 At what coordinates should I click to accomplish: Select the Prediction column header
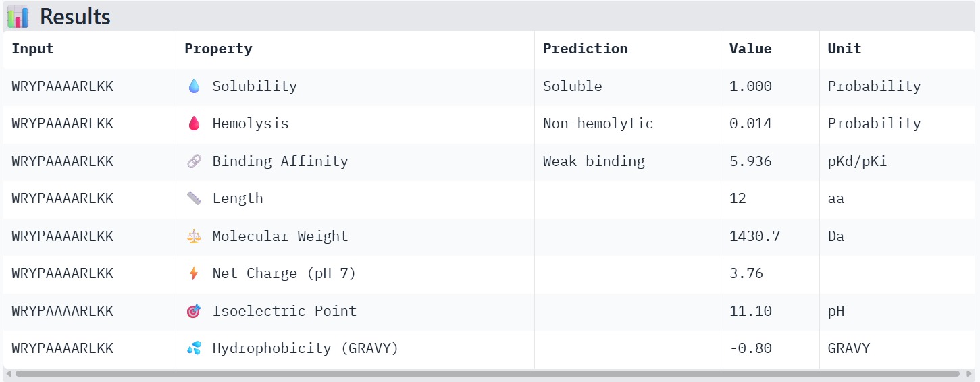pos(585,49)
